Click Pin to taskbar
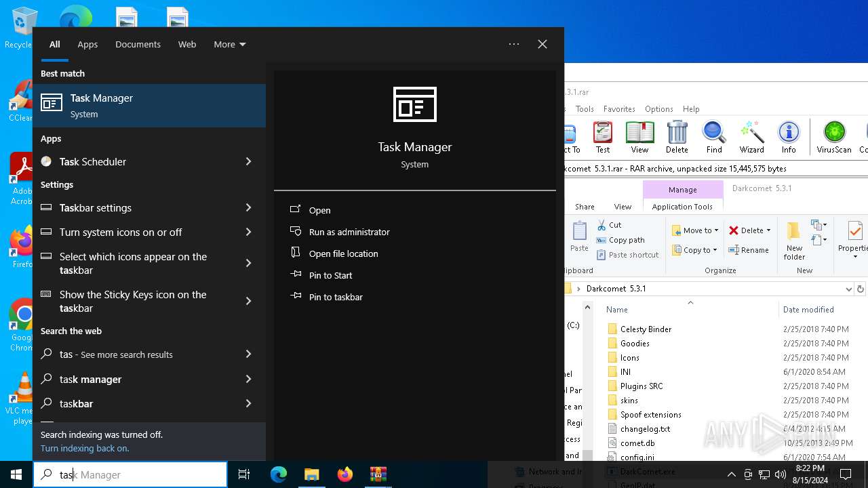Viewport: 868px width, 488px height. (x=326, y=297)
